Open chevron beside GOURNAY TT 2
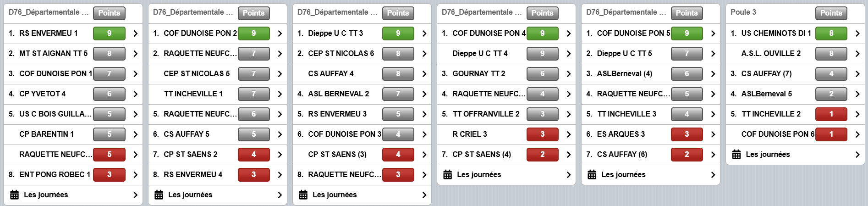The height and width of the screenshot is (206, 868). point(568,74)
